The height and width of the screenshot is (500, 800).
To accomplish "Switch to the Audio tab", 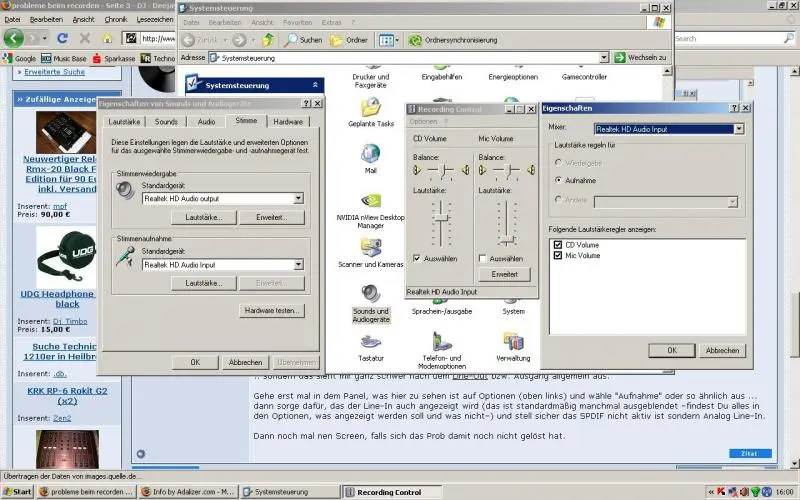I will 206,121.
